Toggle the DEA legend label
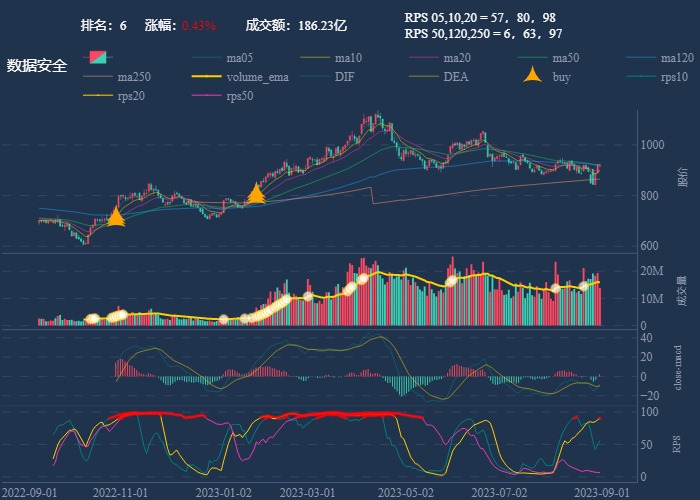The width and height of the screenshot is (700, 500). click(456, 76)
